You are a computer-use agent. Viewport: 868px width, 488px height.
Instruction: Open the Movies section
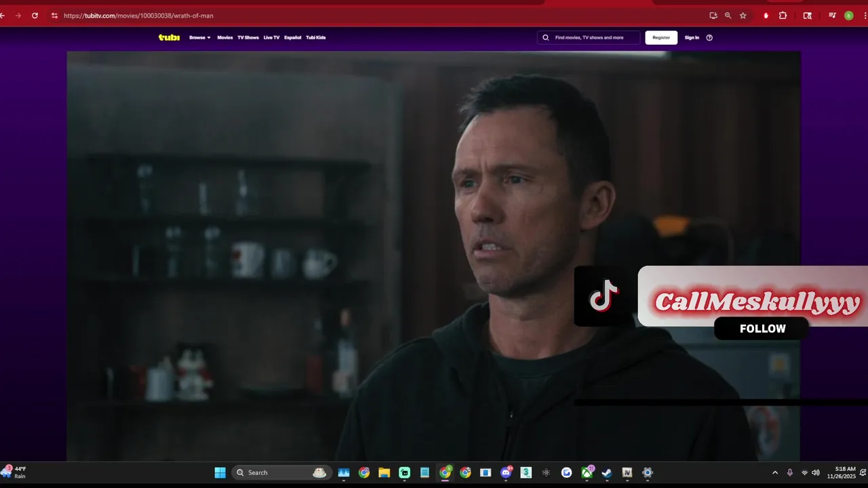(225, 37)
